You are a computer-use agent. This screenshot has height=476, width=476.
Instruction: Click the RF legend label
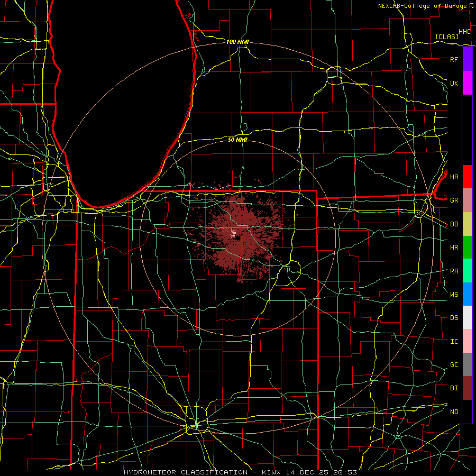pos(454,59)
